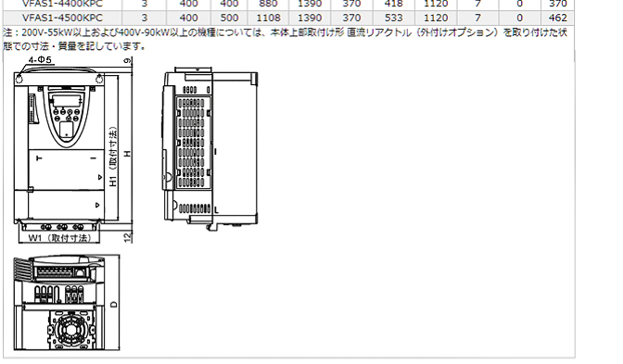This screenshot has height=364, width=623.
Task: Select the 500 cell in the VFAS1-4500KPC row
Action: [229, 18]
